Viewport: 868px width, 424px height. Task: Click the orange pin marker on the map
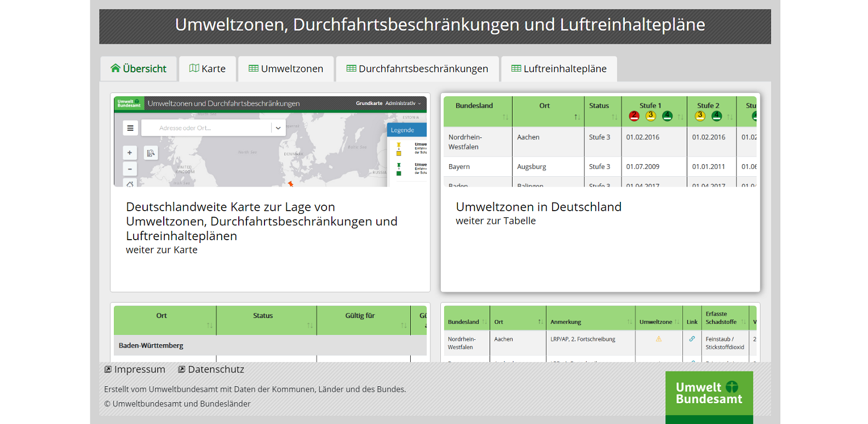point(291,184)
